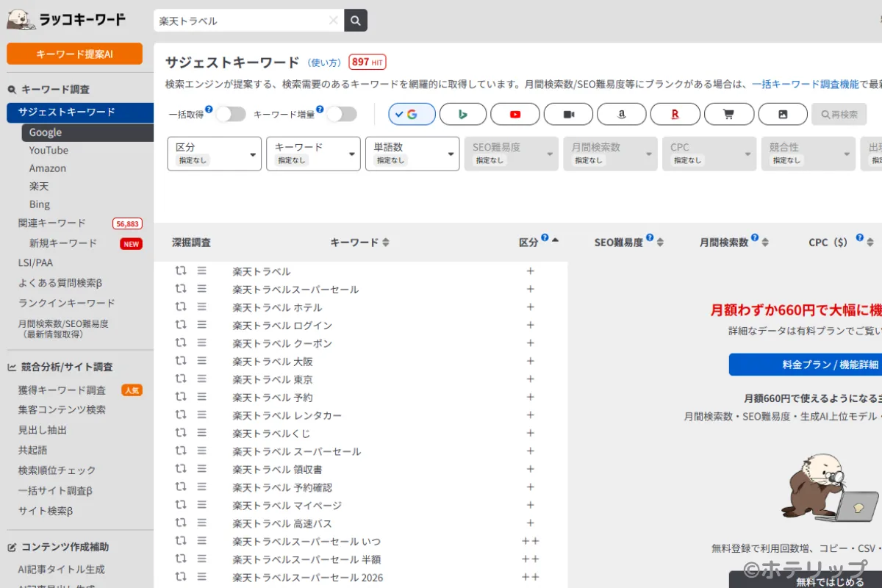882x588 pixels.
Task: Open the 一括キーワード調査機能 link
Action: (805, 84)
